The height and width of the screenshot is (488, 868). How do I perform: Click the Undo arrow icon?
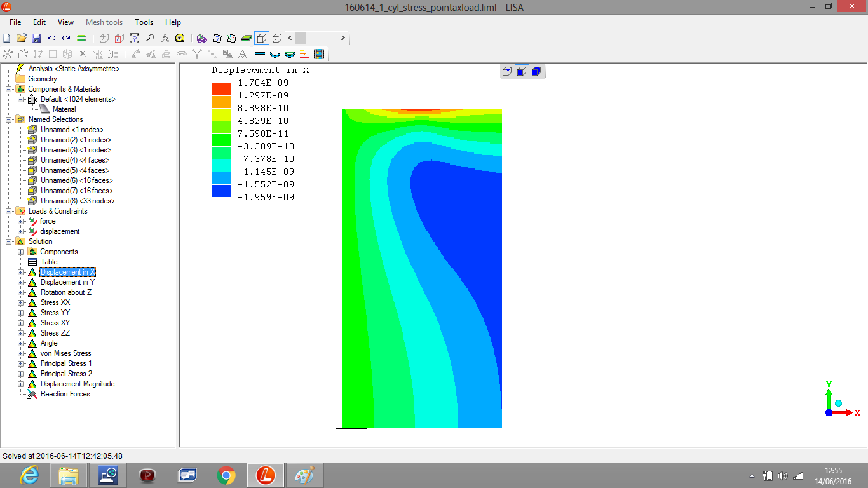[x=51, y=38]
